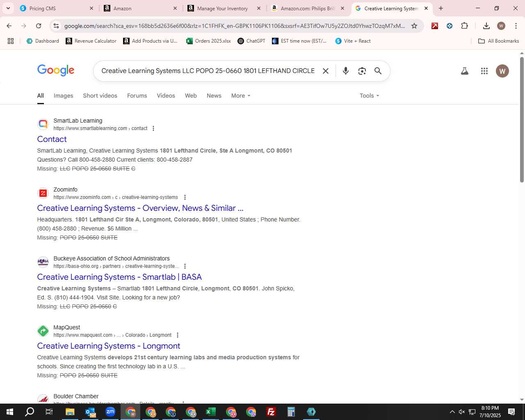Open a new Chrome tab
Viewport: 525px width, 420px height.
[441, 8]
